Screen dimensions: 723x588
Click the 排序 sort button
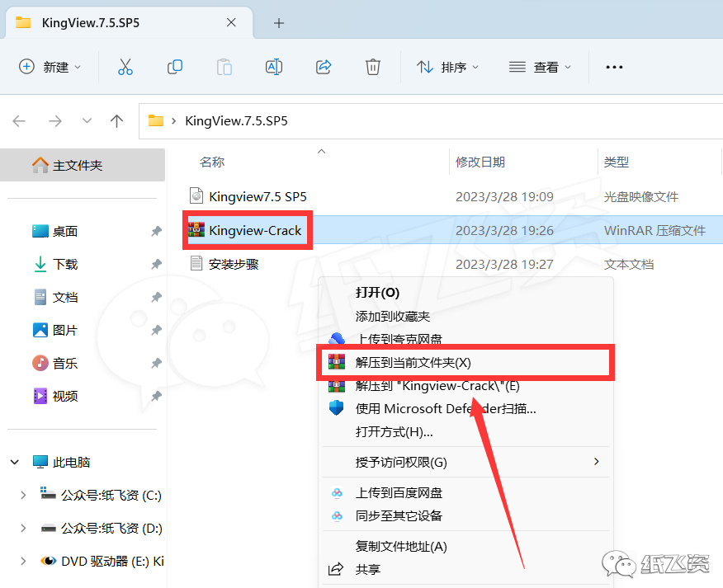pos(447,68)
